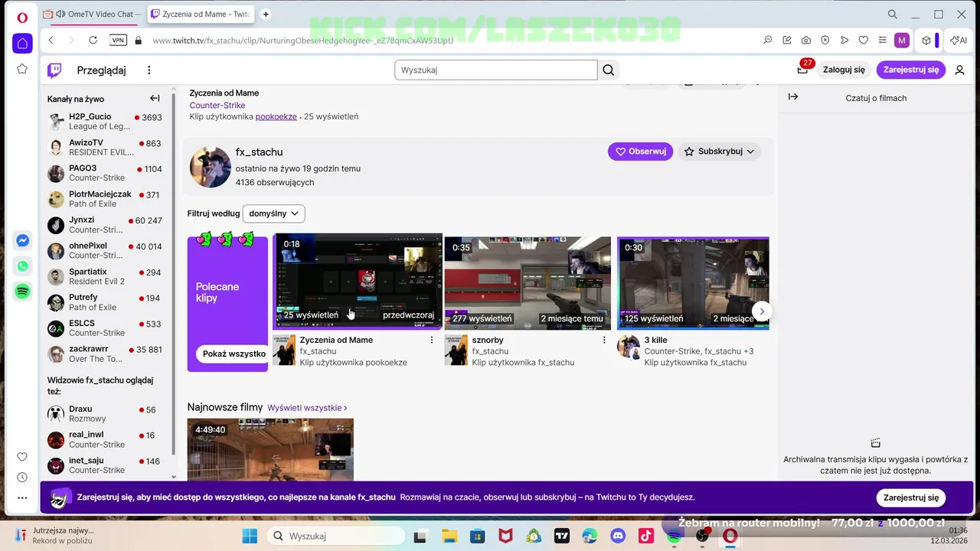Click the Twitch Wyszukaj search field
This screenshot has height=551, width=980.
496,70
